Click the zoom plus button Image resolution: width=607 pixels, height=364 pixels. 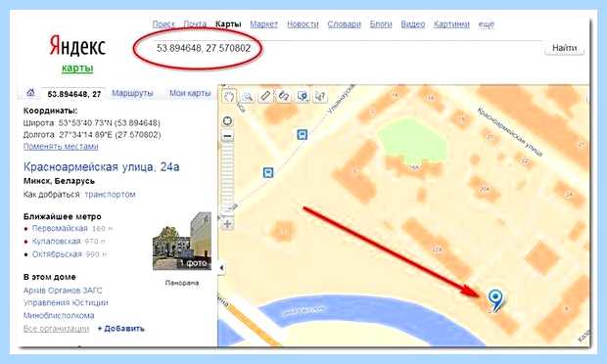pyautogui.click(x=227, y=223)
